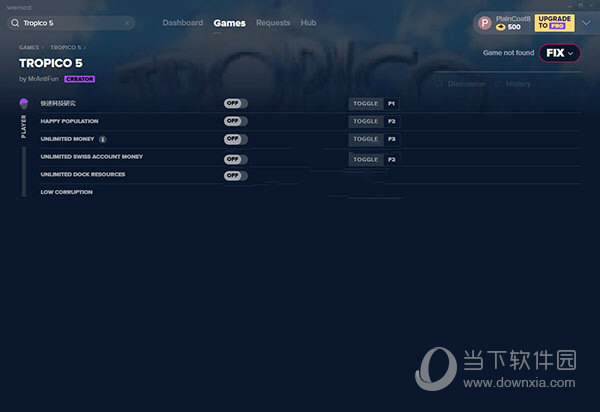Clear the Tropico 5 search text
This screenshot has height=412, width=600.
click(127, 23)
